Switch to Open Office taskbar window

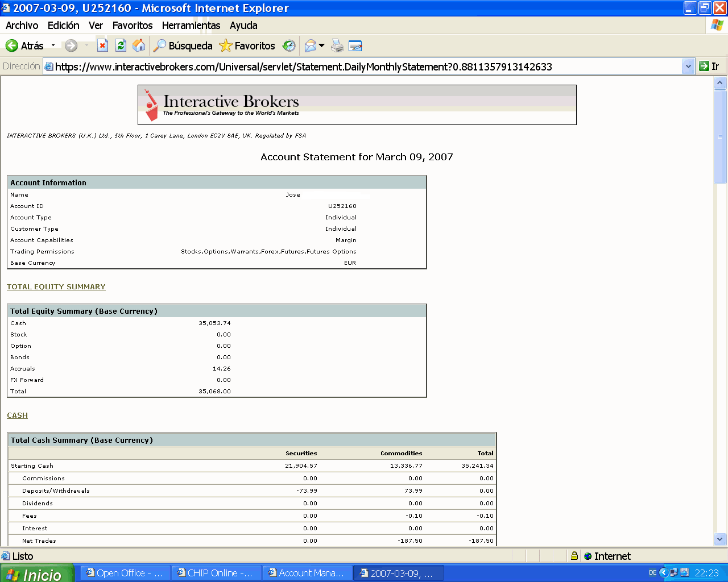[x=125, y=573]
